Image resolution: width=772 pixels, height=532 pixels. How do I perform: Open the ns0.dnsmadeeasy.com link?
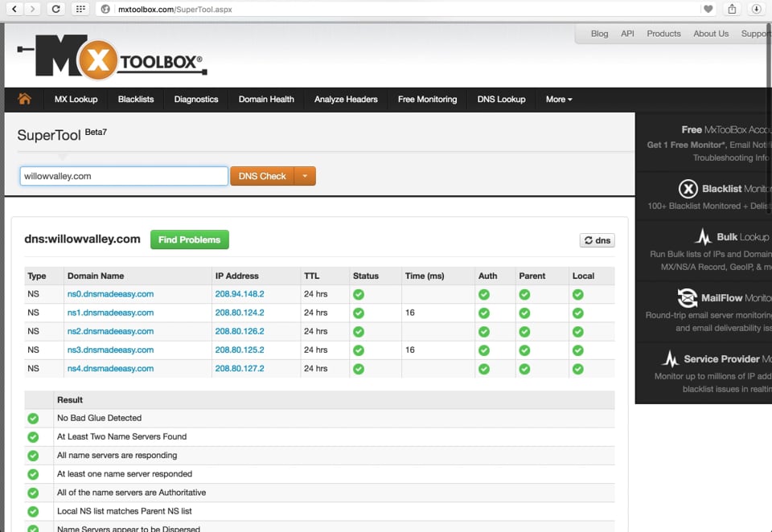click(110, 294)
